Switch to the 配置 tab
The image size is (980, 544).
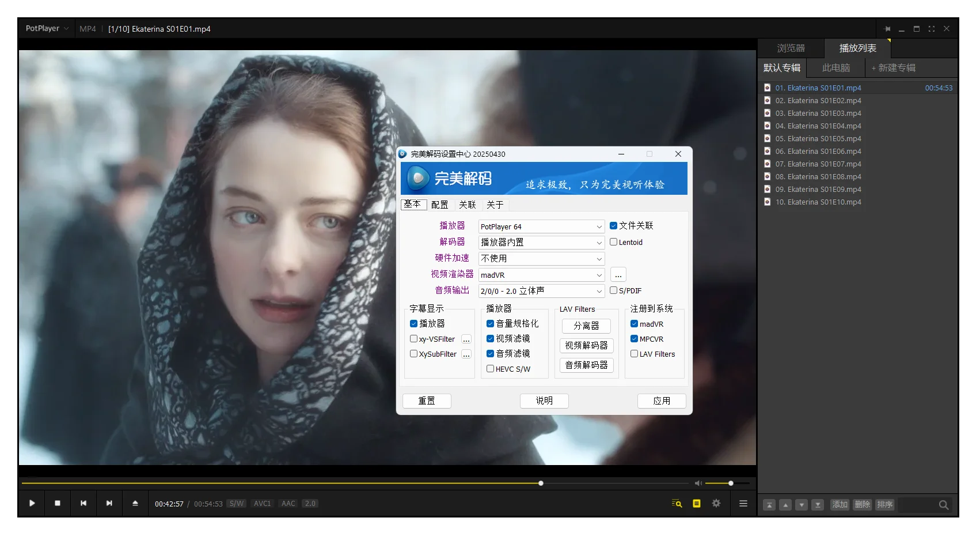pos(439,205)
